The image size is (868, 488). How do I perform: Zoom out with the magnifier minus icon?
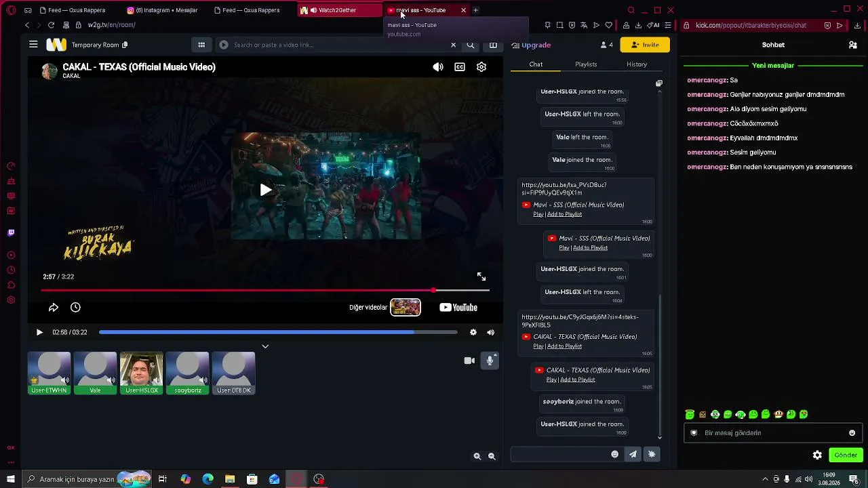click(x=492, y=457)
